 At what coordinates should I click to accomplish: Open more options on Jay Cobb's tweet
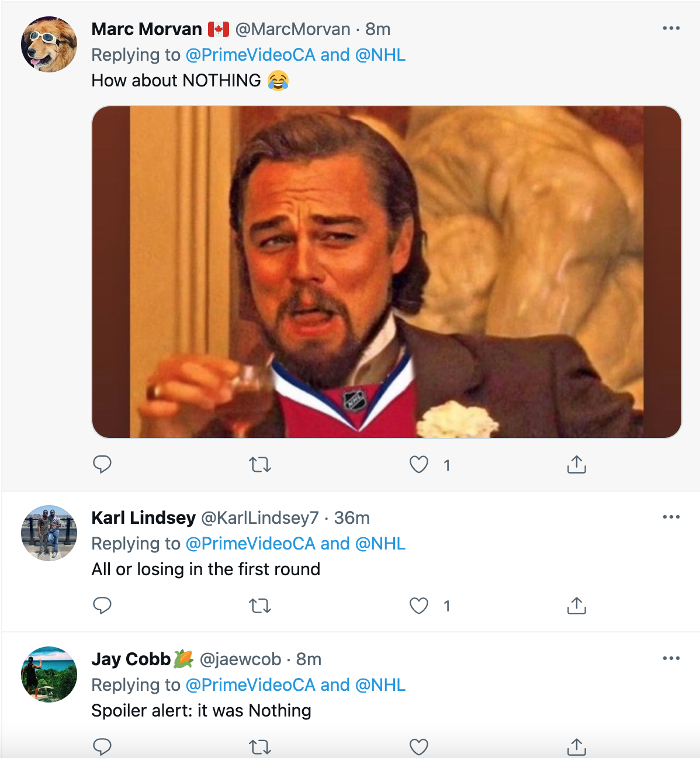tap(671, 658)
